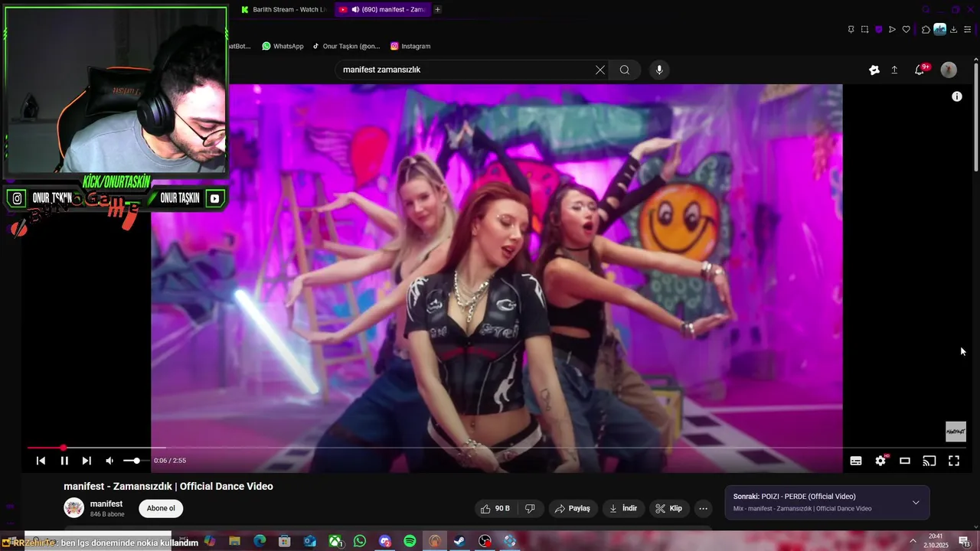
Task: Click the Klip clip button
Action: (x=668, y=508)
